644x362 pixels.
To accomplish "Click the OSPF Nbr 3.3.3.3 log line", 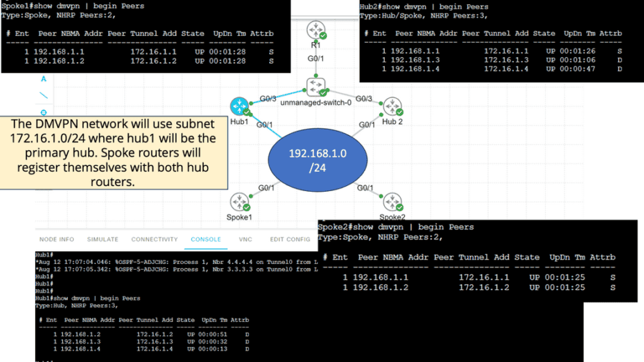I will click(177, 269).
